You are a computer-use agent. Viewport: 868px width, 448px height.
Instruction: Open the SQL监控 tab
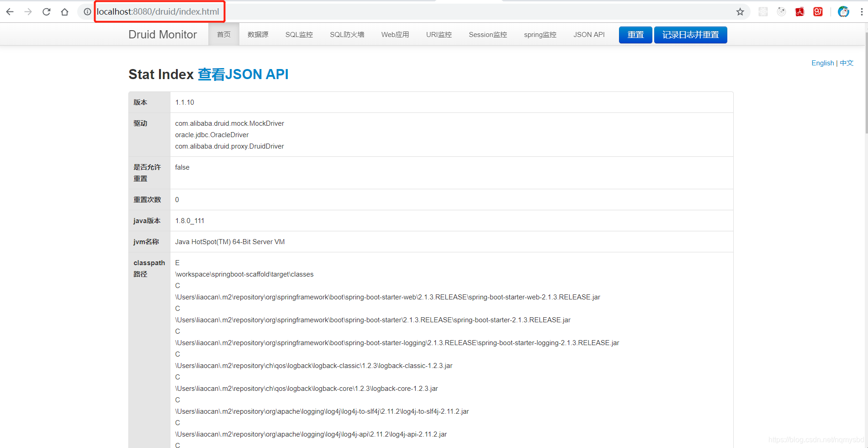point(299,35)
